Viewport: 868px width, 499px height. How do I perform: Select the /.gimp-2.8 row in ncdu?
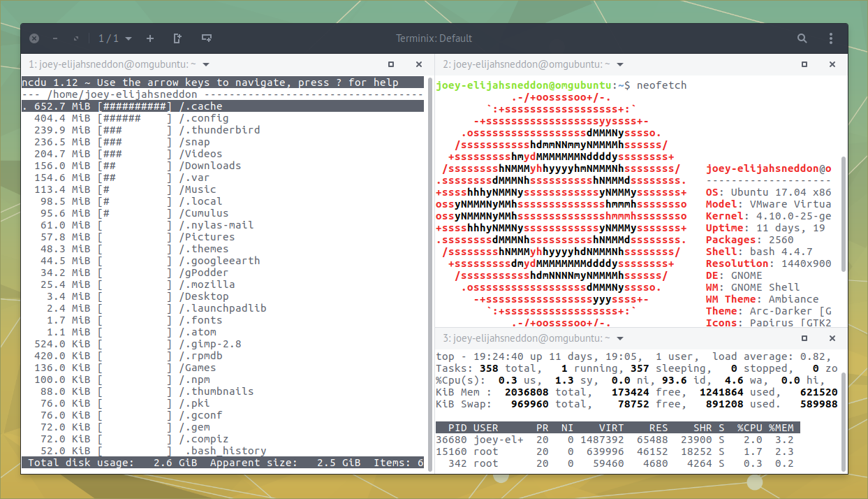[x=223, y=344]
